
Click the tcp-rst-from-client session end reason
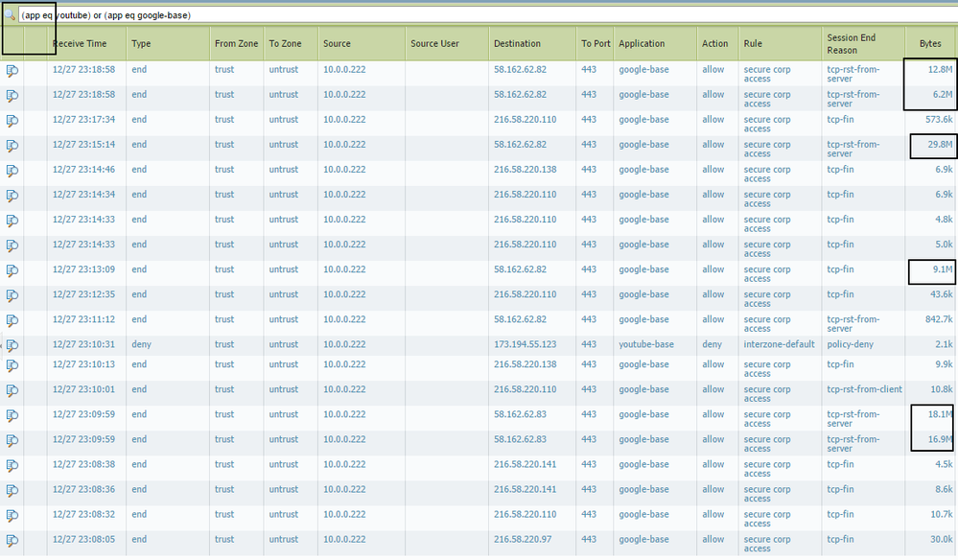pyautogui.click(x=864, y=389)
